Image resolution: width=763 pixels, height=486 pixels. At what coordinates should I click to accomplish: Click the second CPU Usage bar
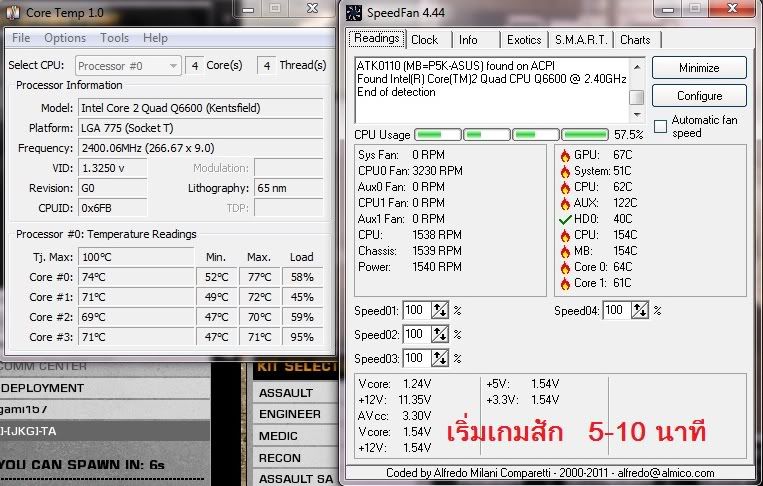coord(487,135)
